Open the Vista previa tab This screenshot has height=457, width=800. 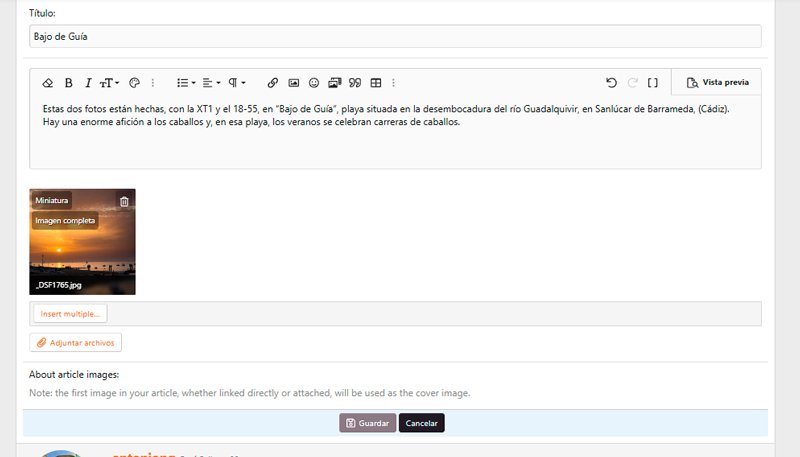click(x=717, y=82)
